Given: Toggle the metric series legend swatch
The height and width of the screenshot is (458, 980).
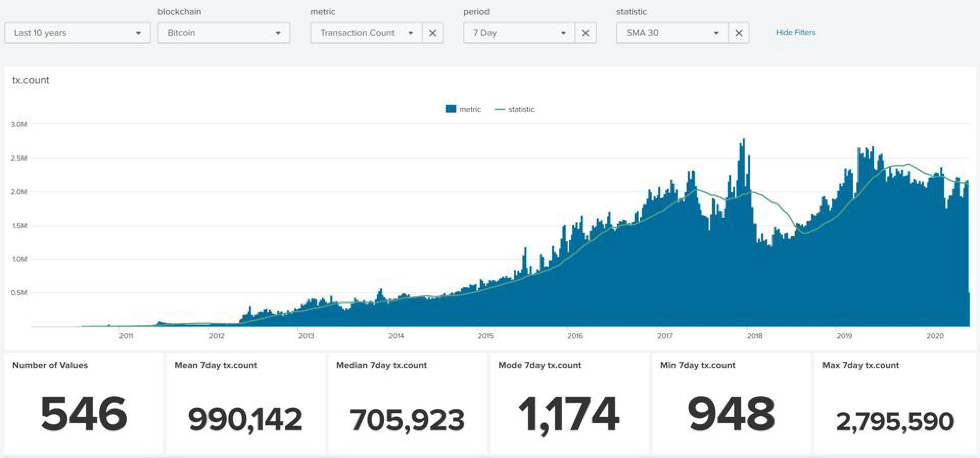Looking at the screenshot, I should [x=450, y=110].
